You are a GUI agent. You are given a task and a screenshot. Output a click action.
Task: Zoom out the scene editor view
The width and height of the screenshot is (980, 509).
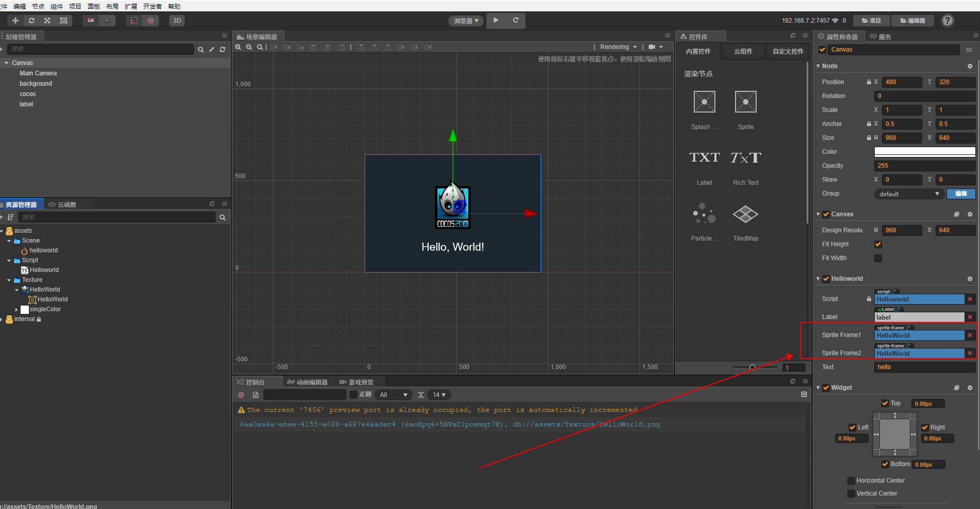tap(249, 47)
